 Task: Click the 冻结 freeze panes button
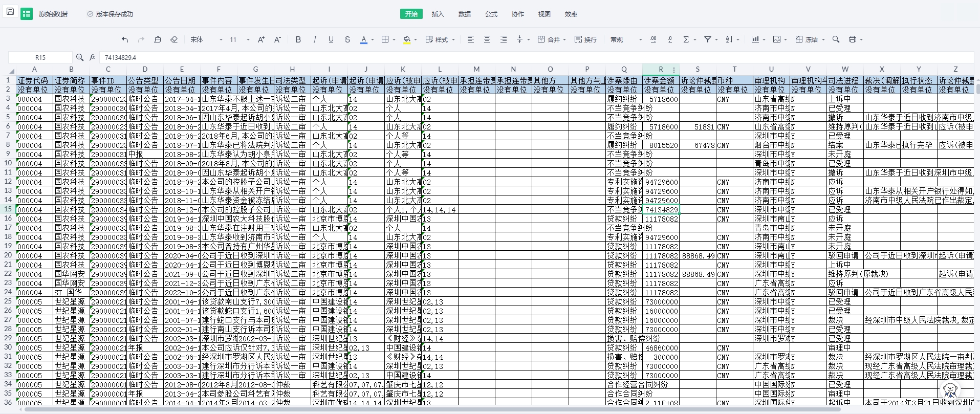(810, 39)
